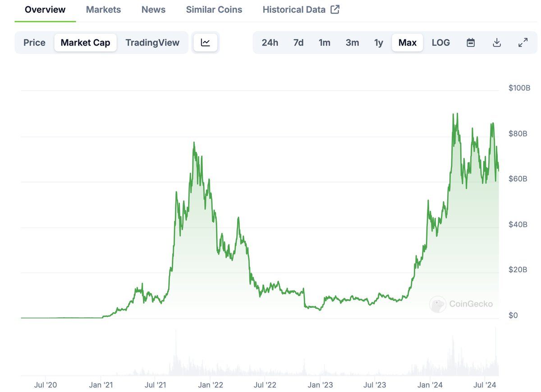Select the Market Cap chart view
Screen dimensions: 541x392
tap(85, 43)
